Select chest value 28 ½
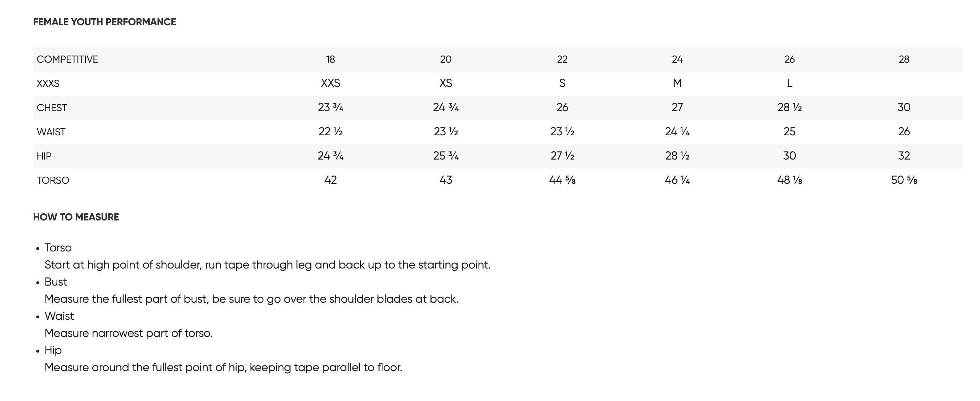Screen dimensions: 980x401 789,107
